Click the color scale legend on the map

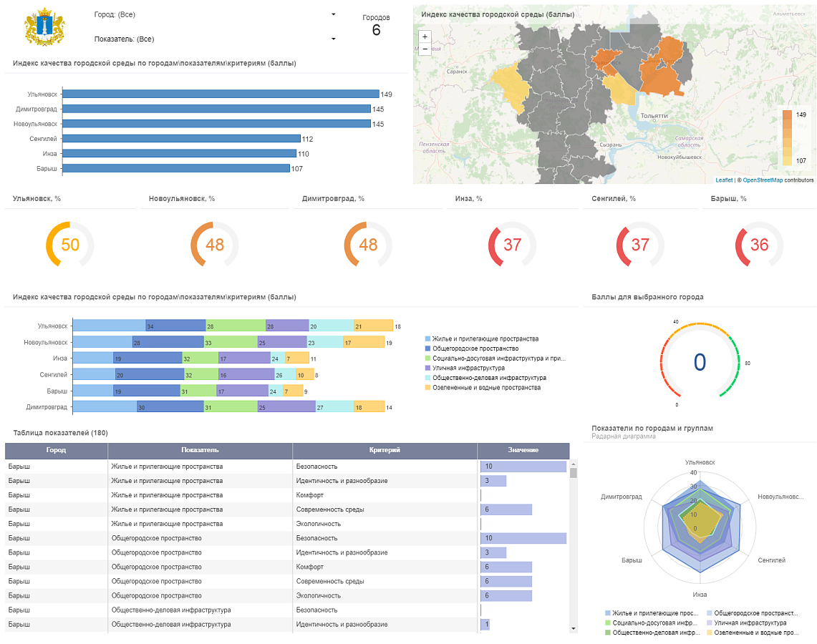(794, 137)
